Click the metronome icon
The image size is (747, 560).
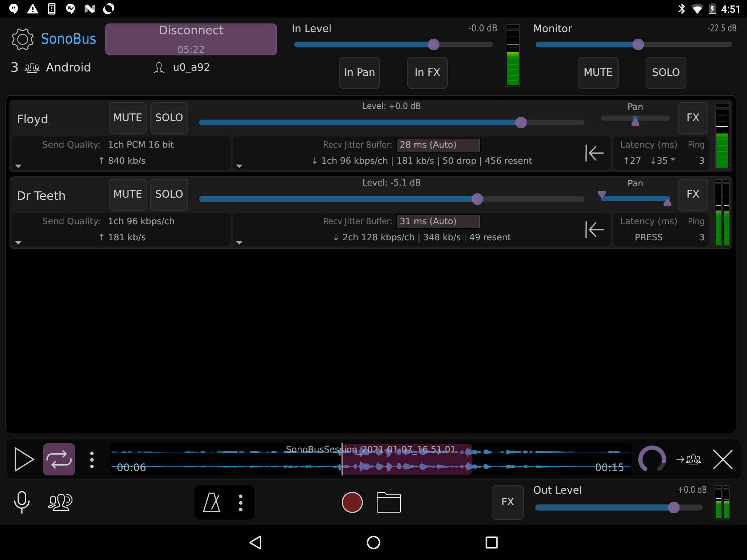click(x=212, y=502)
